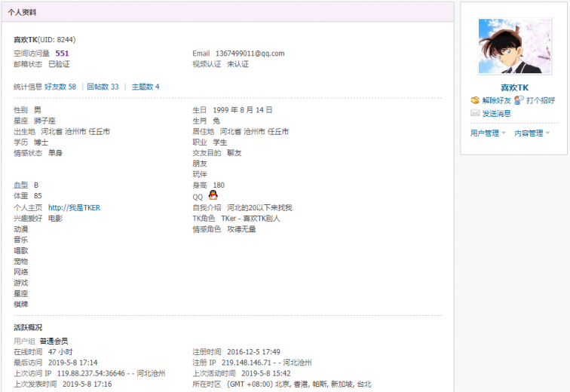Click the registration IP 219.148.146.71

point(247,363)
